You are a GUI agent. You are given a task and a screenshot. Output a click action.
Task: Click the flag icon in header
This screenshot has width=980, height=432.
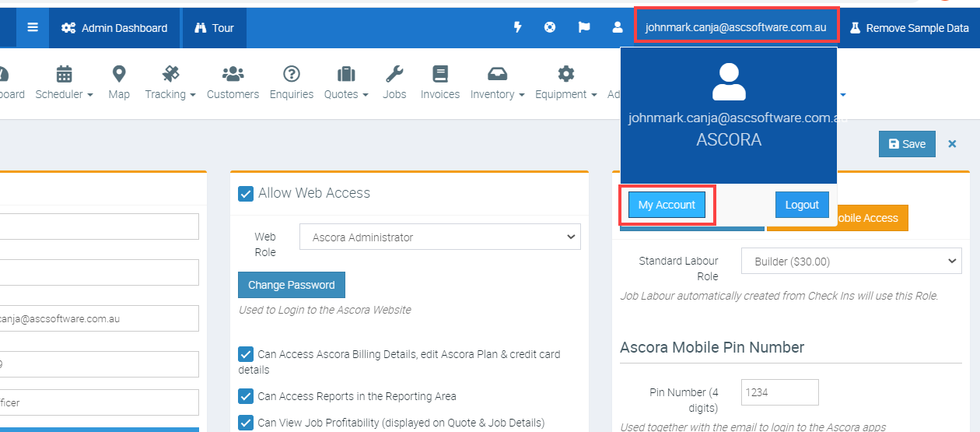tap(583, 28)
